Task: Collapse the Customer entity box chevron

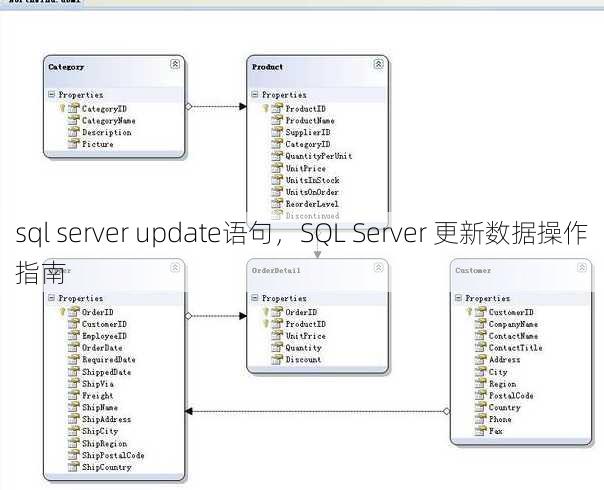Action: pos(582,267)
